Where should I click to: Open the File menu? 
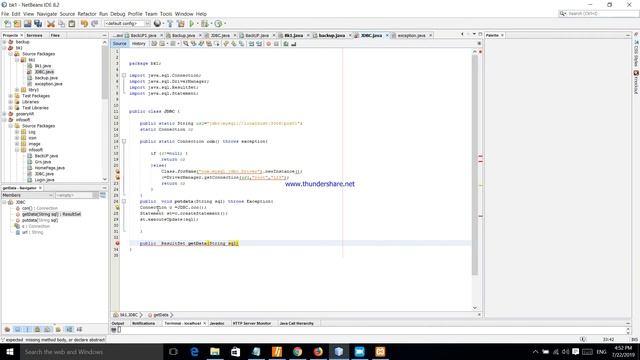click(x=5, y=14)
